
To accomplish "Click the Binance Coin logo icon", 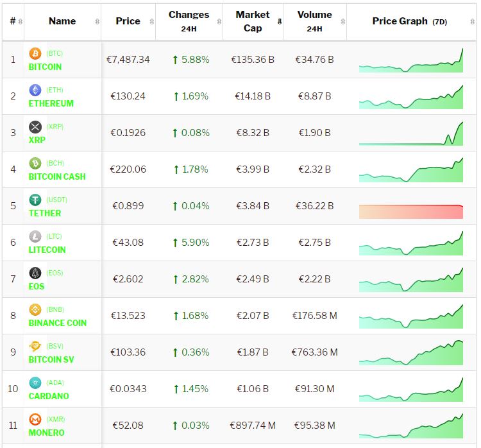I will 35,310.
